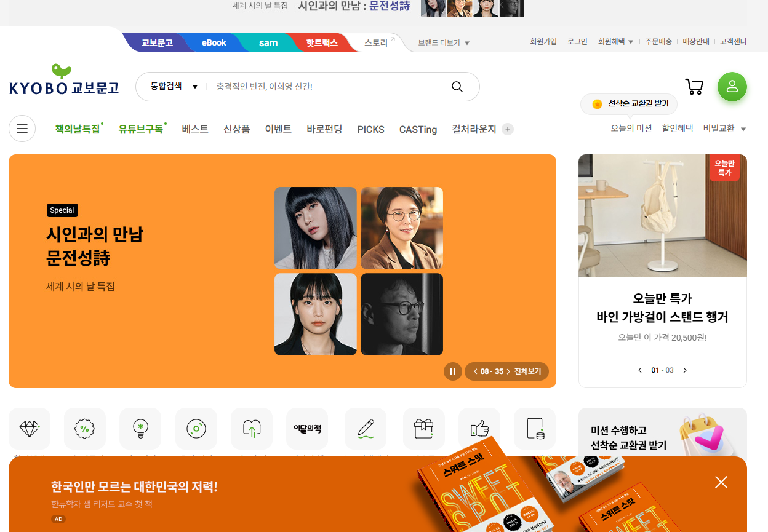
Task: Open the 주문배송 link
Action: [658, 42]
